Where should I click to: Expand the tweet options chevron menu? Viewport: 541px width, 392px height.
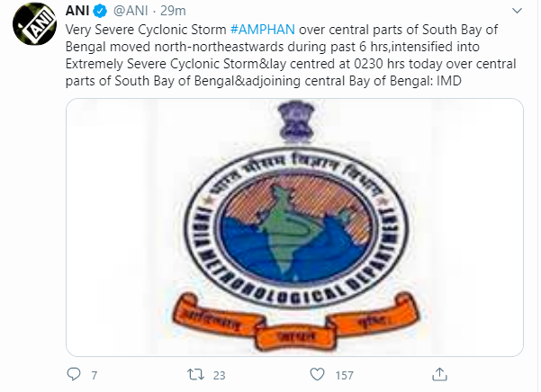tap(517, 11)
